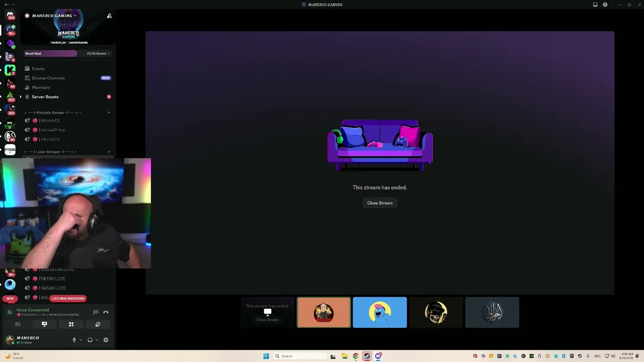The width and height of the screenshot is (644, 362).
Task: Mute the microphone
Action: pos(74,340)
